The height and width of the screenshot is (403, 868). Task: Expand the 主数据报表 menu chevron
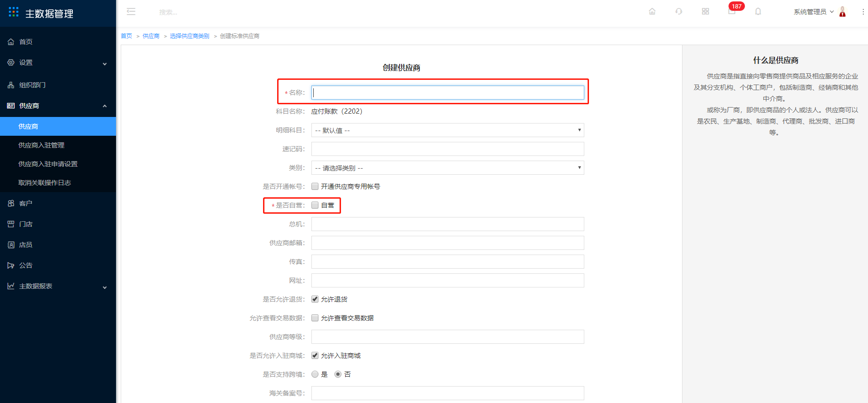point(105,287)
